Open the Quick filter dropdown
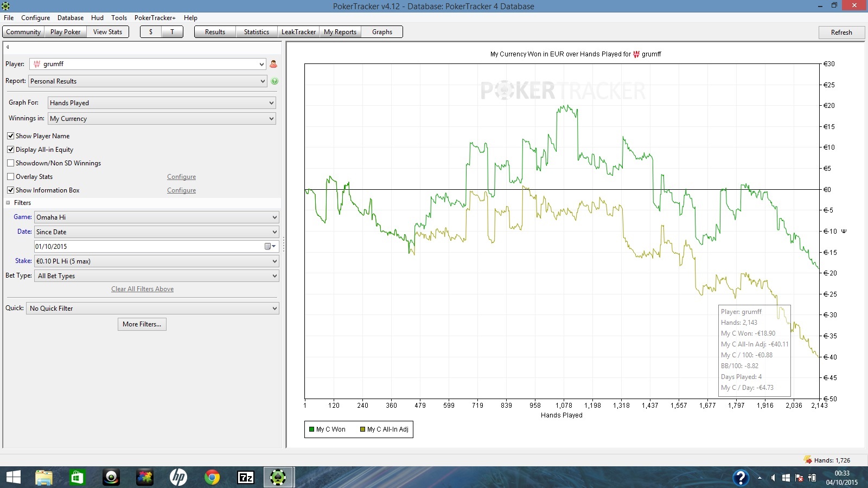Image resolution: width=868 pixels, height=488 pixels. pyautogui.click(x=153, y=309)
